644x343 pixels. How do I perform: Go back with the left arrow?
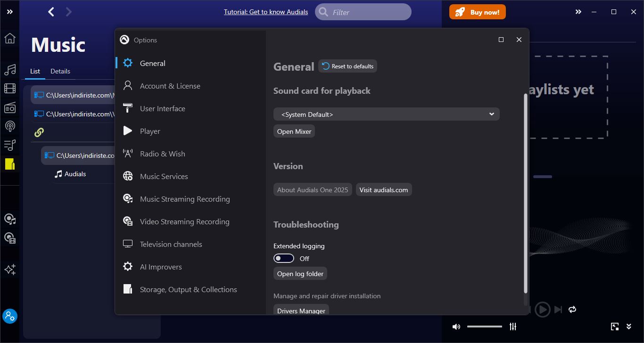pyautogui.click(x=51, y=12)
